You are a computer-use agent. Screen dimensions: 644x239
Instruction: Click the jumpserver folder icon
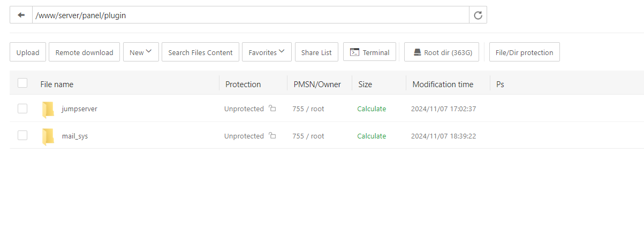pos(48,109)
